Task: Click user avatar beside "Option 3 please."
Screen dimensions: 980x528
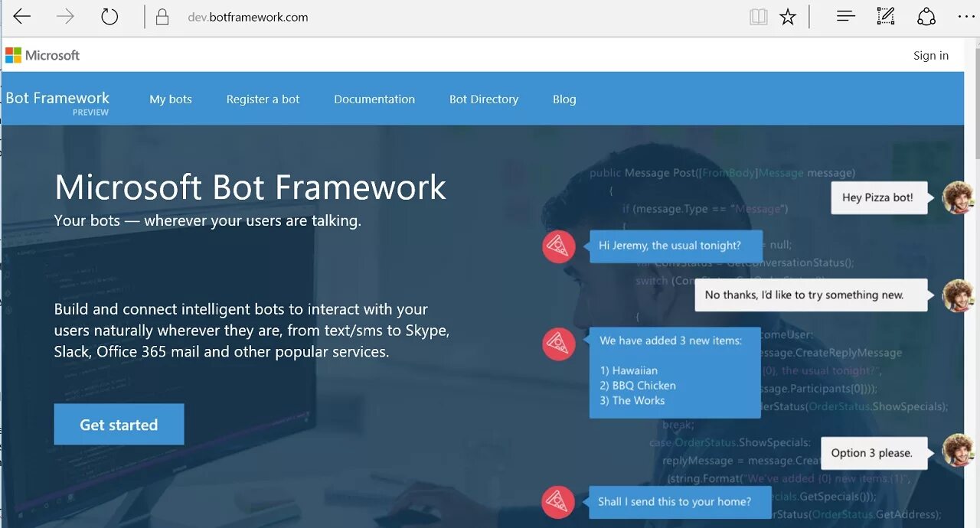Action: coord(957,451)
